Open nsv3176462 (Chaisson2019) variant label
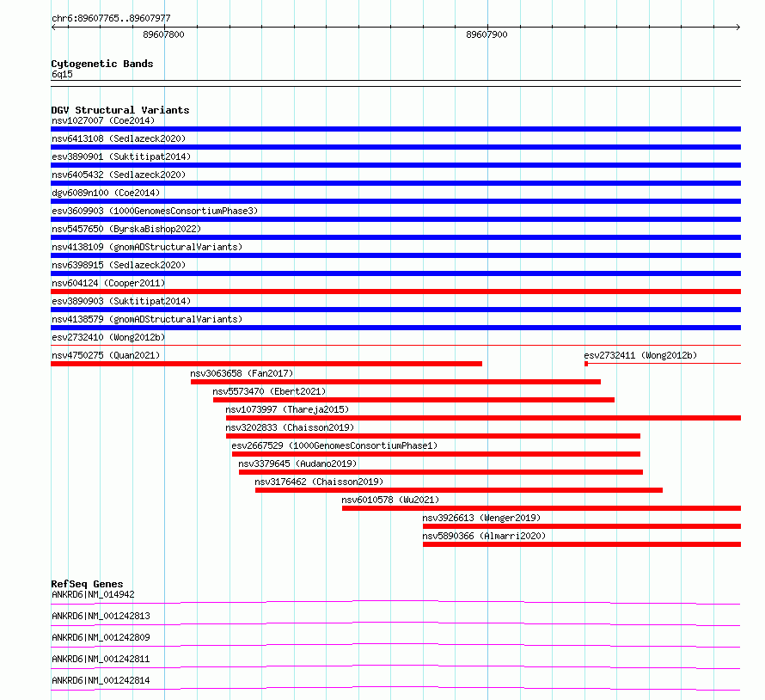765x700 pixels. click(x=319, y=482)
